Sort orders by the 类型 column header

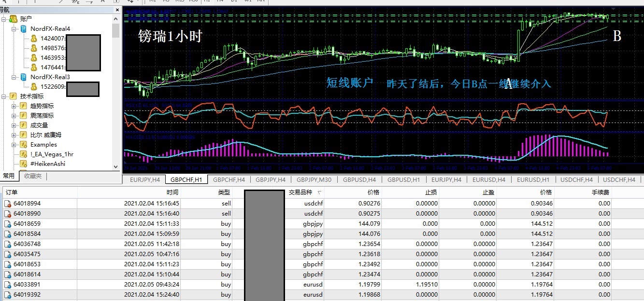(x=206, y=192)
